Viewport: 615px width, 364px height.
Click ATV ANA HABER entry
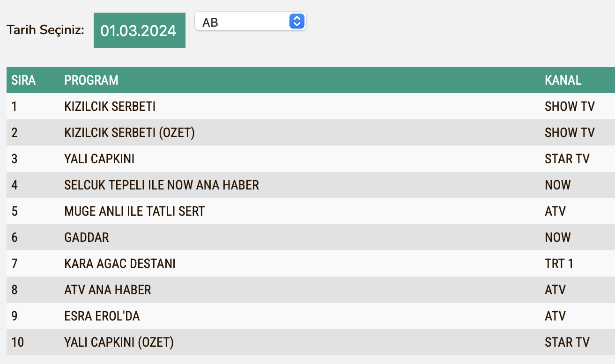tap(107, 290)
